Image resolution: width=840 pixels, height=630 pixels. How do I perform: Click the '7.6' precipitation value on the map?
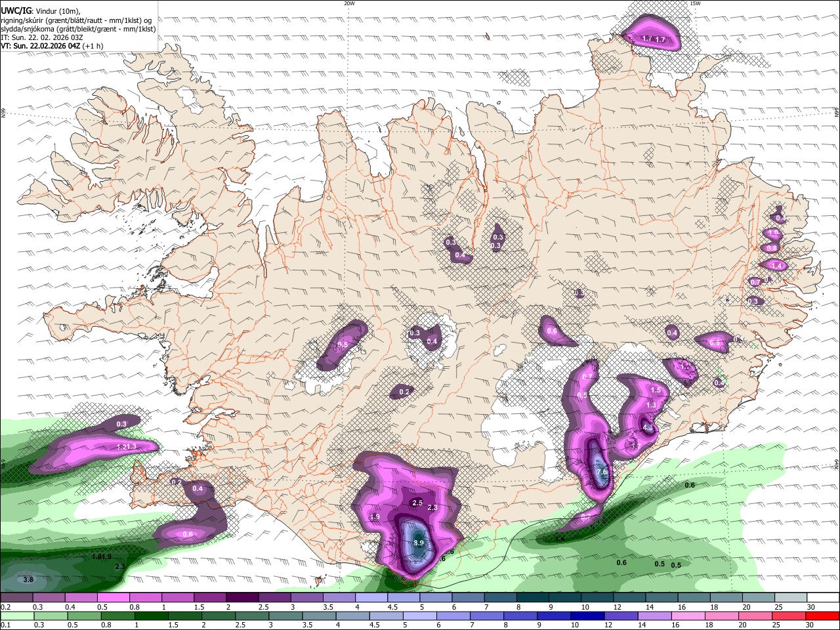pyautogui.click(x=601, y=472)
